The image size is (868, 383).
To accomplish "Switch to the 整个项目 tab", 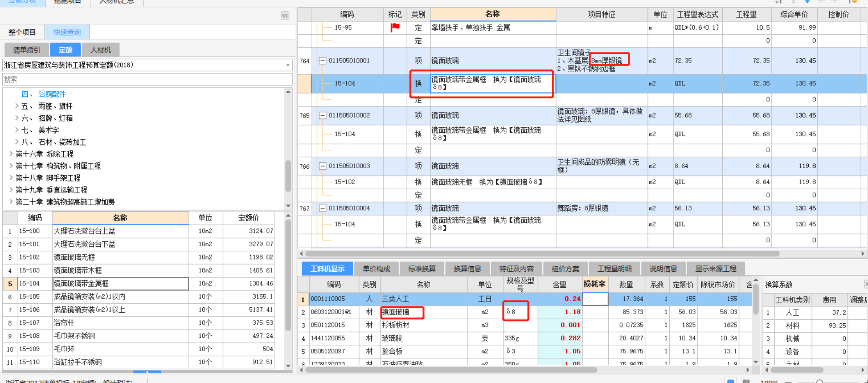I will click(x=22, y=32).
